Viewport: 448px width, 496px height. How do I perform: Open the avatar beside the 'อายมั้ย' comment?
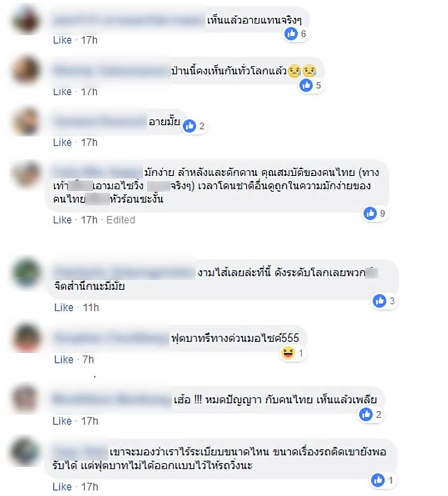(x=26, y=122)
